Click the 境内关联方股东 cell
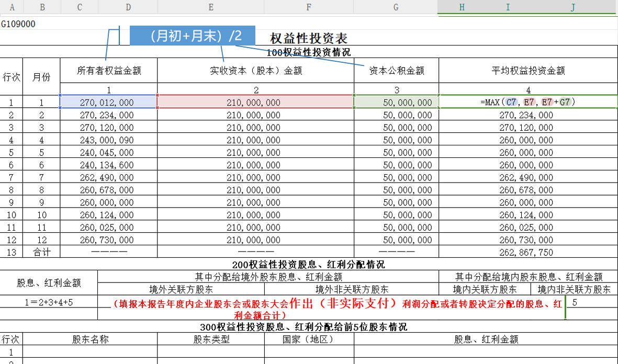 [x=485, y=289]
